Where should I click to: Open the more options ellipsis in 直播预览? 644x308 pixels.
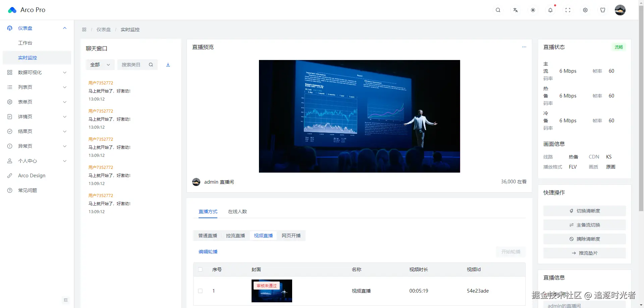click(524, 47)
